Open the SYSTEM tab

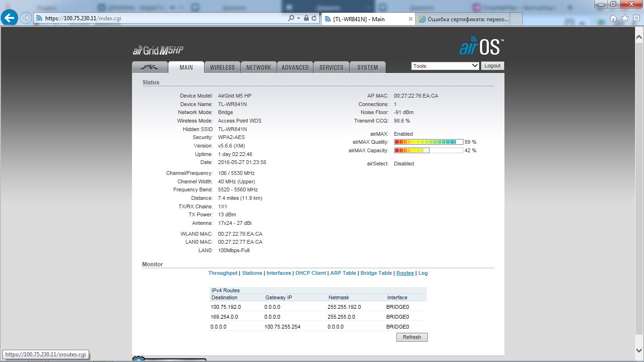(368, 67)
